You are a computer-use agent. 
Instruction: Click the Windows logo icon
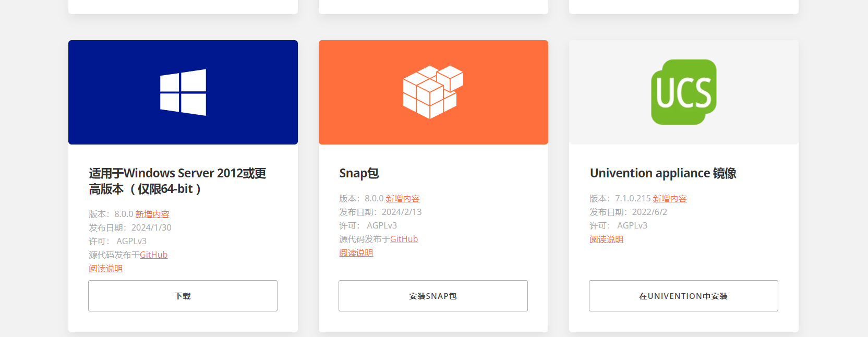(x=183, y=92)
